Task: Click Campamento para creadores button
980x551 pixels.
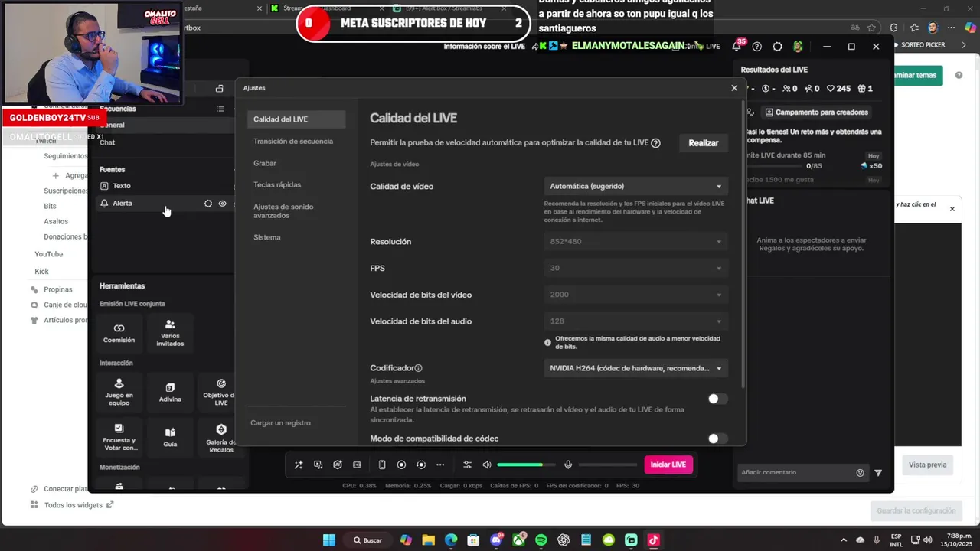Action: pos(816,112)
